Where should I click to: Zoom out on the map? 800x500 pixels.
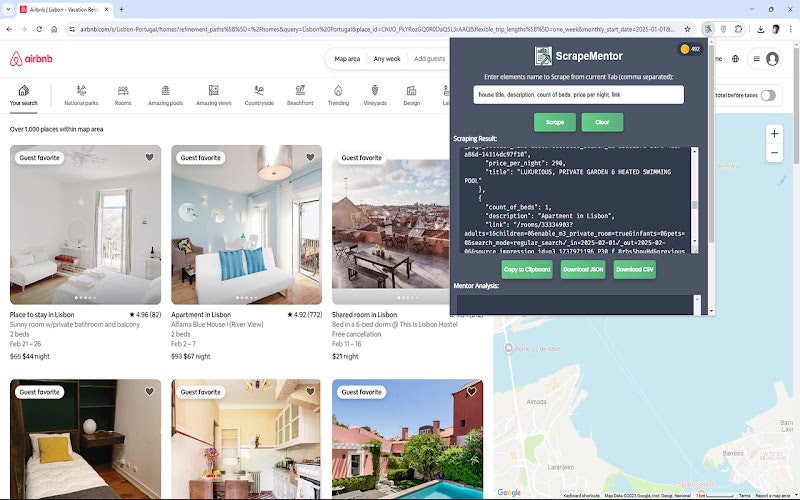(x=774, y=153)
